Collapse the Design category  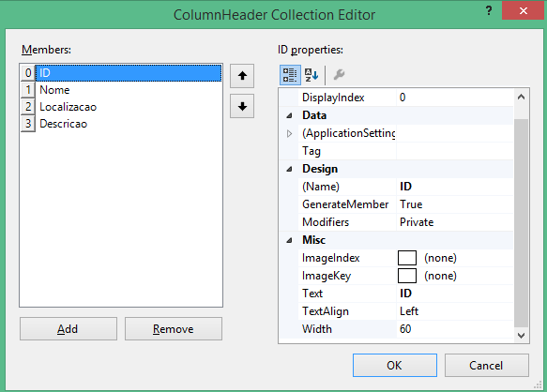[x=289, y=169]
